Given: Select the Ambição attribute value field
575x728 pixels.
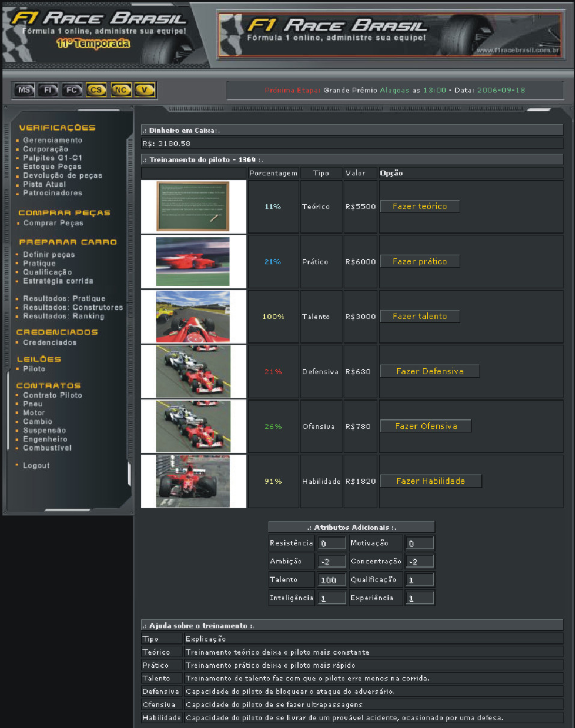Looking at the screenshot, I should (x=332, y=562).
